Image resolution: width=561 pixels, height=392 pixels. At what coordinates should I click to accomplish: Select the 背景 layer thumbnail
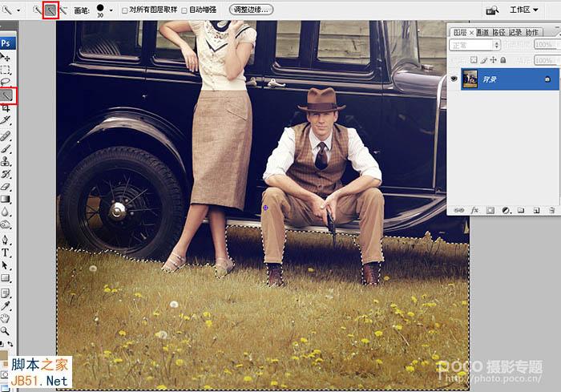click(470, 79)
